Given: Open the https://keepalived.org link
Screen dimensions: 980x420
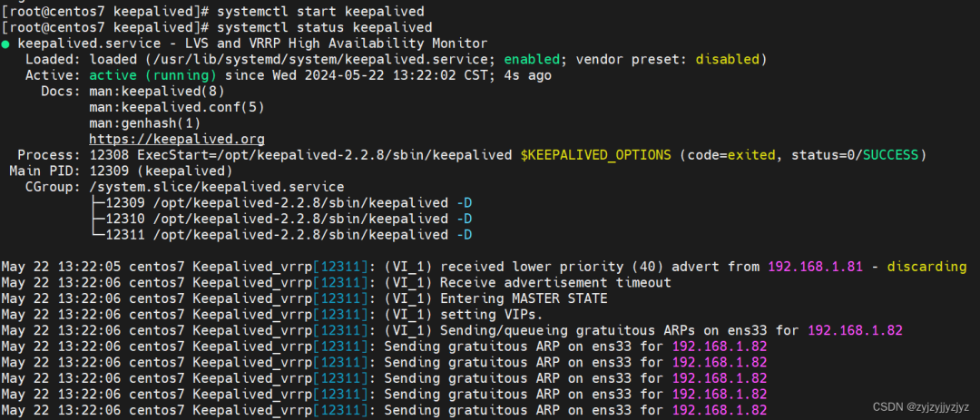Looking at the screenshot, I should [177, 139].
